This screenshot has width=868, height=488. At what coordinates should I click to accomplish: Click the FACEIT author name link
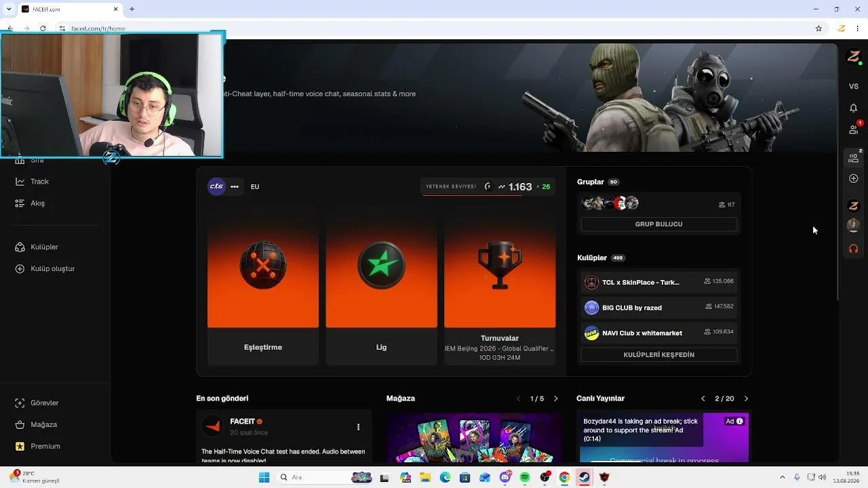point(242,422)
